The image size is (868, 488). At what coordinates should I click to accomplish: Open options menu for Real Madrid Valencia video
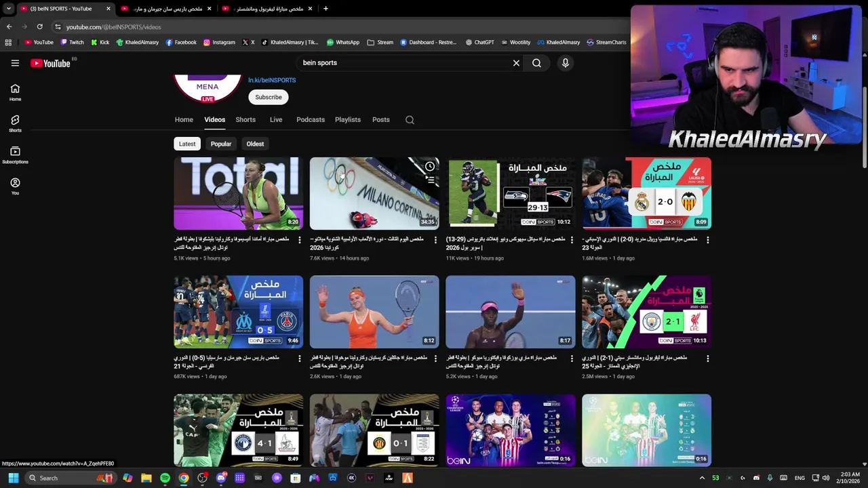click(x=707, y=239)
